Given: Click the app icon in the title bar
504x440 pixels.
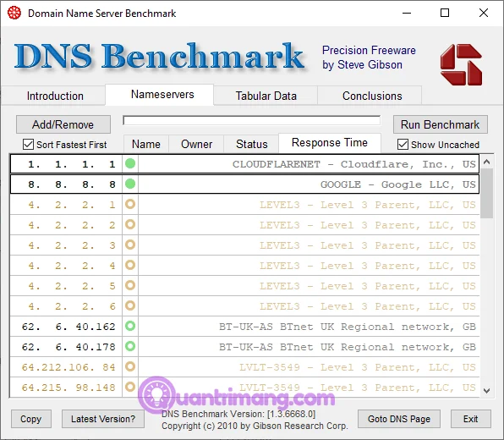Looking at the screenshot, I should click(x=14, y=14).
